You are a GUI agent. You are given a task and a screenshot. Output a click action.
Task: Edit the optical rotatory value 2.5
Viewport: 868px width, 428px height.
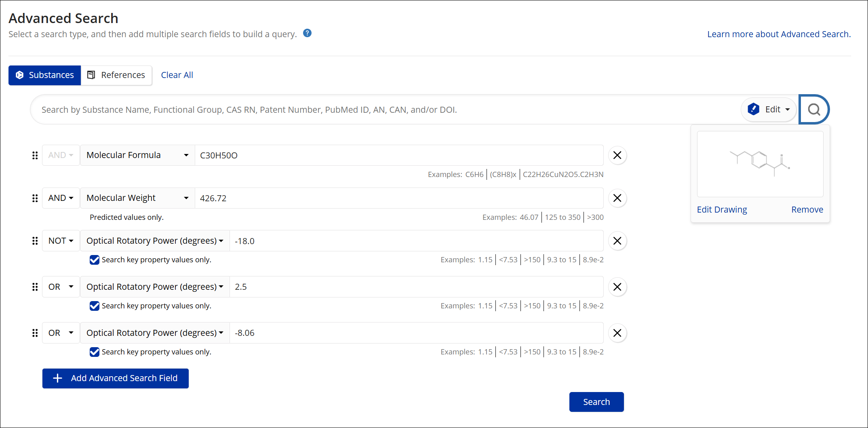[417, 287]
